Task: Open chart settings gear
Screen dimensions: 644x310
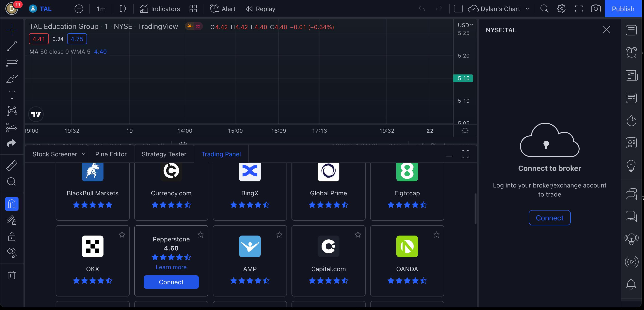Action: 562,9
